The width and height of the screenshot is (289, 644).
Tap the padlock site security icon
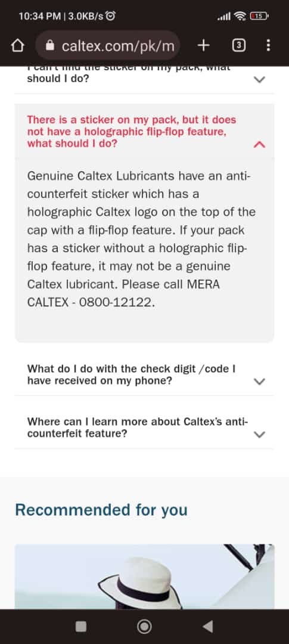[51, 45]
